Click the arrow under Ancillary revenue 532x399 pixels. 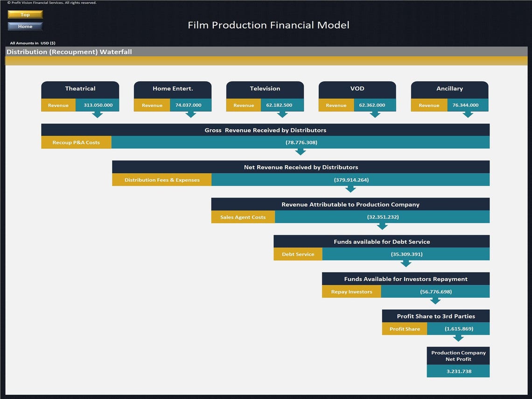coord(469,113)
